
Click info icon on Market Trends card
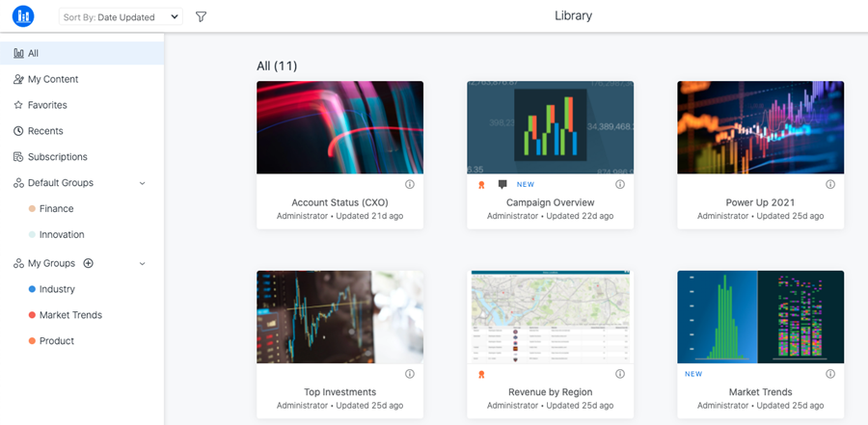830,374
